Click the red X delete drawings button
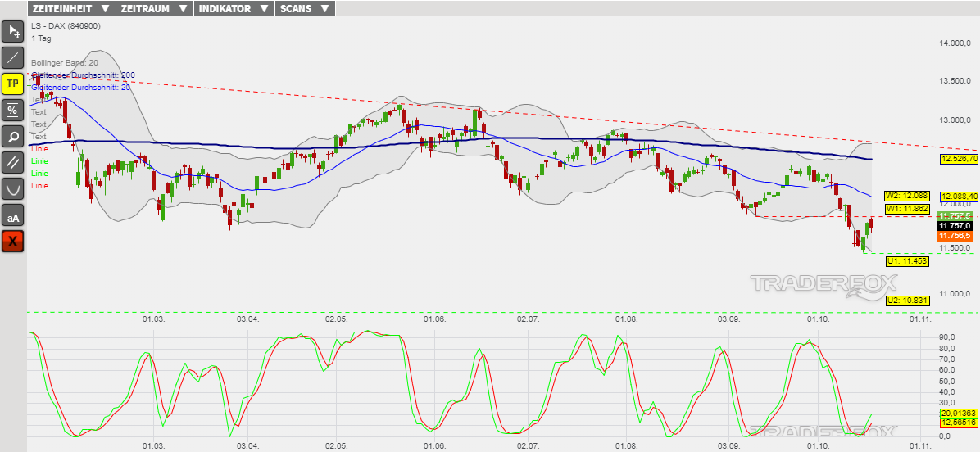The height and width of the screenshot is (452, 980). pos(13,241)
